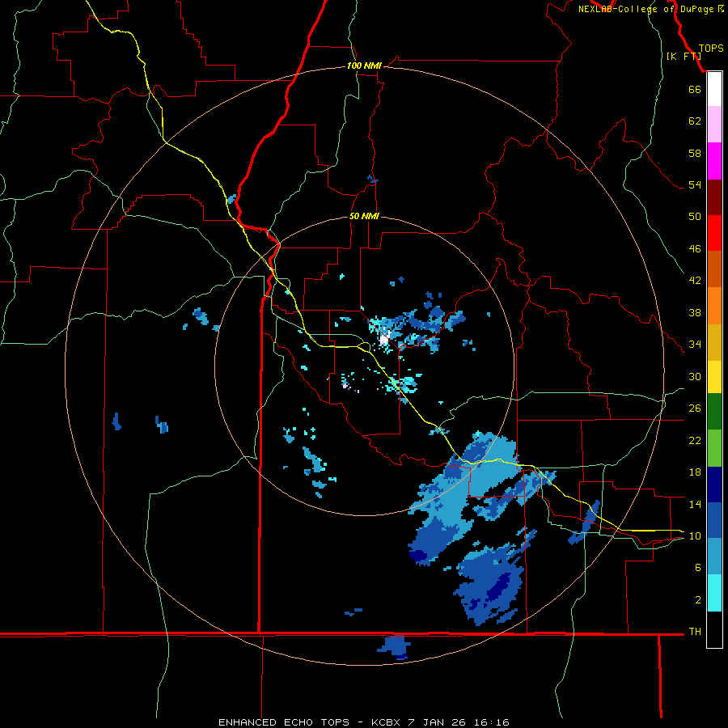This screenshot has height=728, width=728.
Task: Click the white swatch in the tops legend
Action: pyautogui.click(x=714, y=89)
